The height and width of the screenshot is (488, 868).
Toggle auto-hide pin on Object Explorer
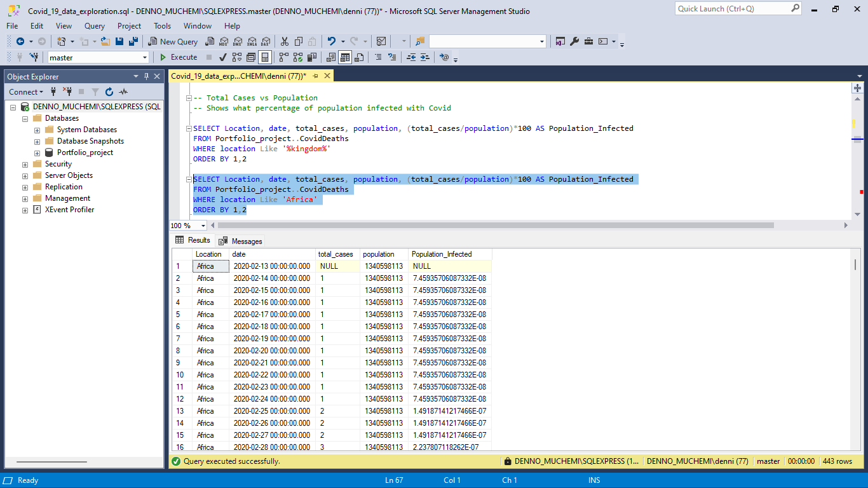(146, 76)
